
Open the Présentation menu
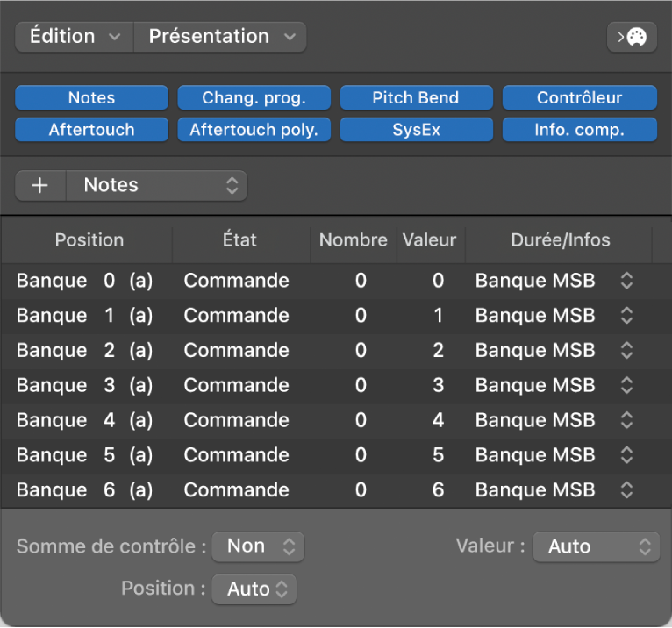coord(220,37)
